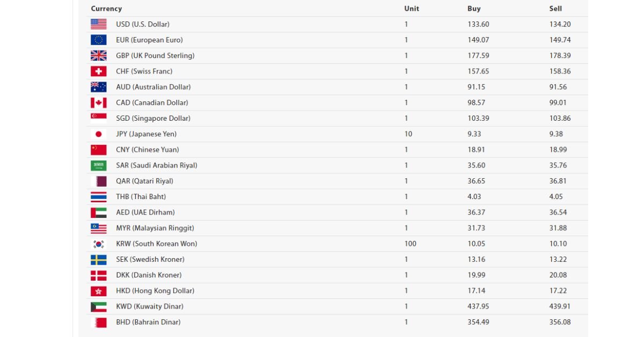Click the Buy column header

click(x=474, y=9)
